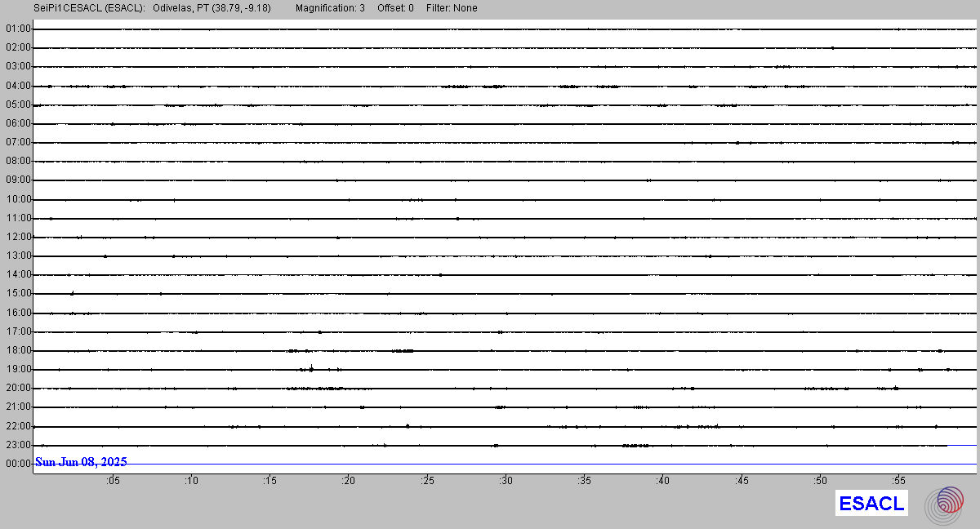Image resolution: width=980 pixels, height=529 pixels.
Task: Click the 11:00 hour label
Action: pyautogui.click(x=18, y=218)
